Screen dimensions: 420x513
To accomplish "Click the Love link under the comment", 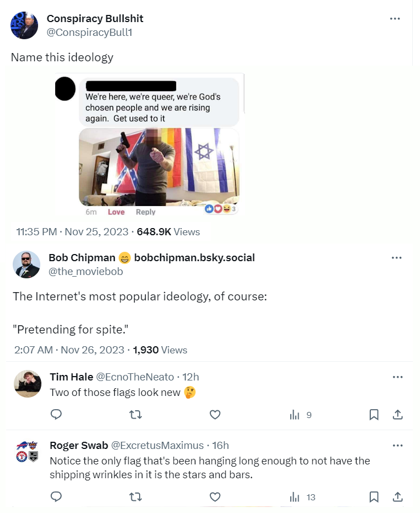I will 116,212.
